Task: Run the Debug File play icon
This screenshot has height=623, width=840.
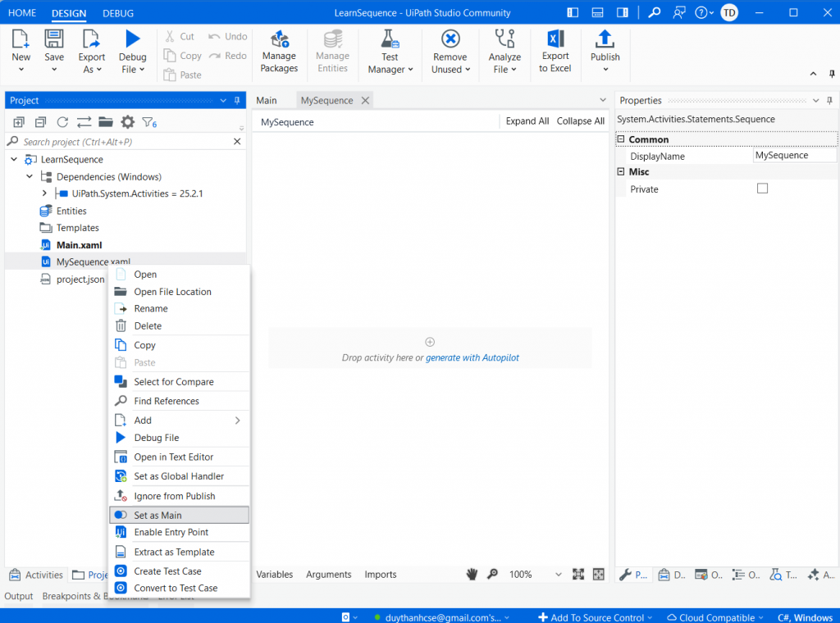Action: [x=132, y=39]
